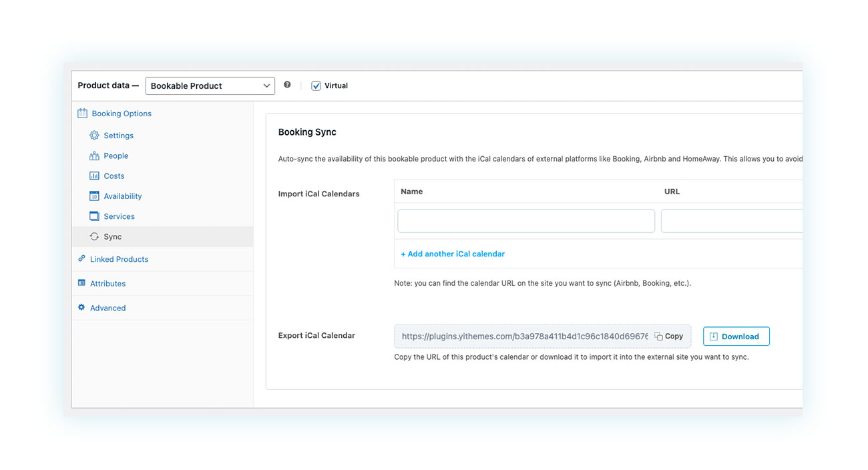Click the Sync arrows icon
Viewport: 868px width, 470px height.
pyautogui.click(x=94, y=237)
